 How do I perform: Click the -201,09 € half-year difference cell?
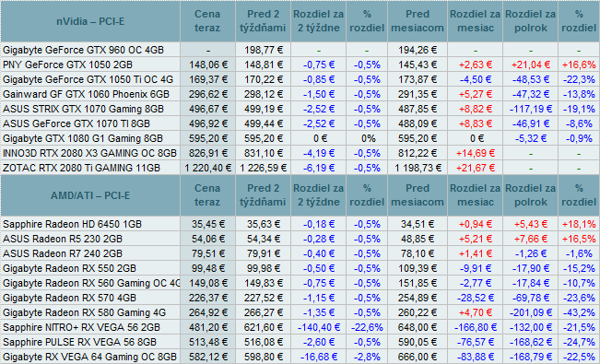[x=530, y=312]
